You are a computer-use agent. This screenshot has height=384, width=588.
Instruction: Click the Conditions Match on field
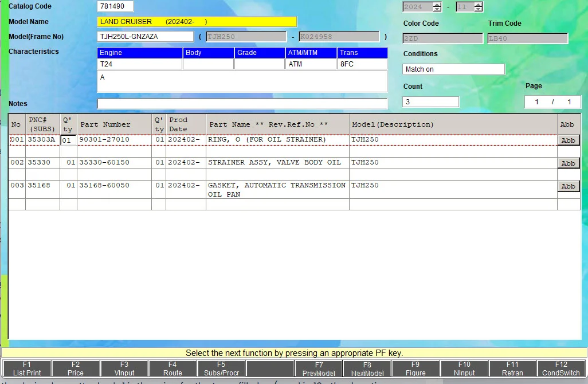point(453,69)
